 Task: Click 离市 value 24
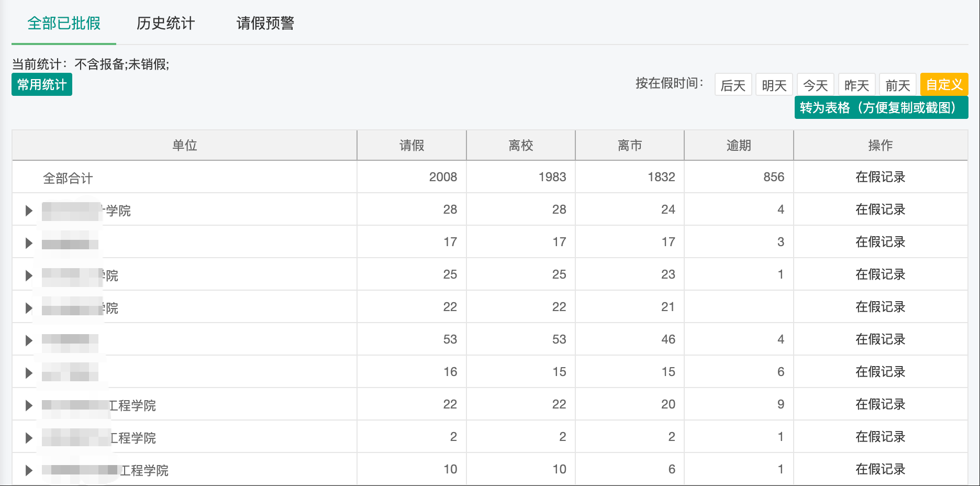tap(668, 209)
